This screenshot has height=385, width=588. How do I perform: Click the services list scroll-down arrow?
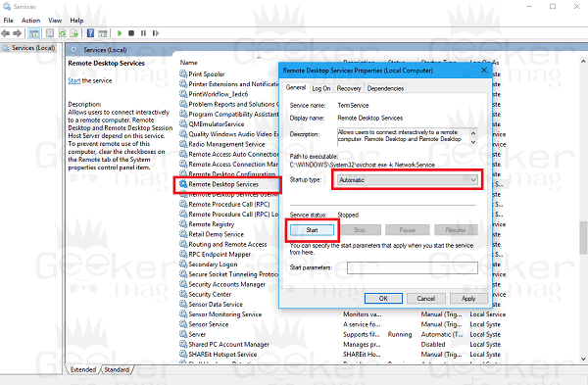(583, 360)
